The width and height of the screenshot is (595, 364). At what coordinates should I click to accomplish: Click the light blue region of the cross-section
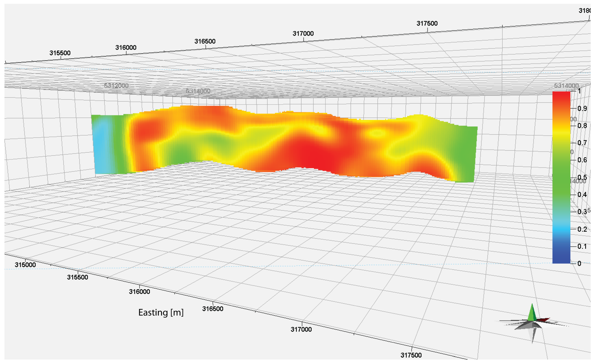[101, 145]
